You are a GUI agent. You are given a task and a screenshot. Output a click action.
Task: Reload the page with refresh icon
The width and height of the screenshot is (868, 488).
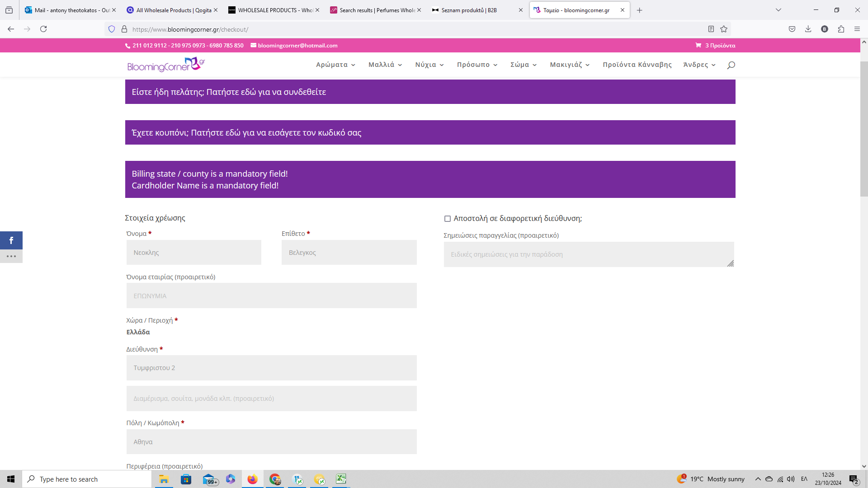43,29
